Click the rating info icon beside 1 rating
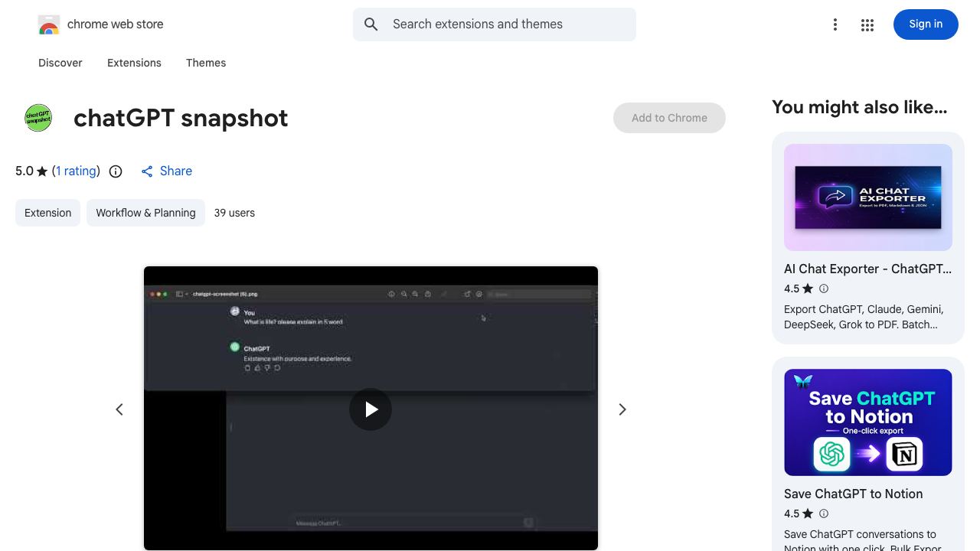Viewport: 980px width, 551px height. (x=116, y=171)
